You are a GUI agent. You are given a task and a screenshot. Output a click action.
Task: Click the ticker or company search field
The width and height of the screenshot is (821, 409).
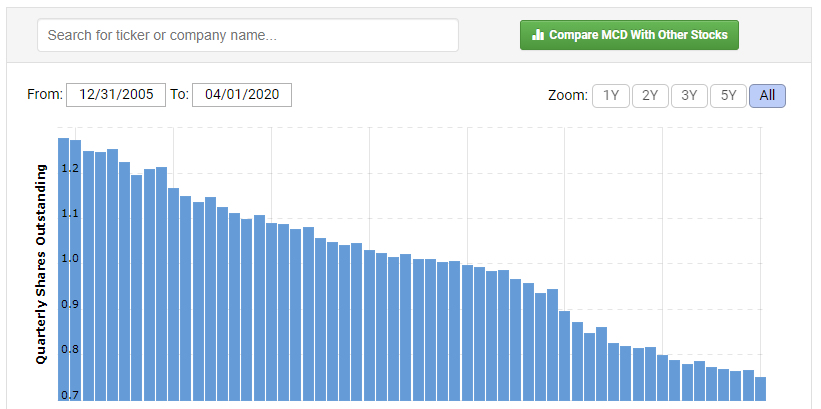click(248, 35)
